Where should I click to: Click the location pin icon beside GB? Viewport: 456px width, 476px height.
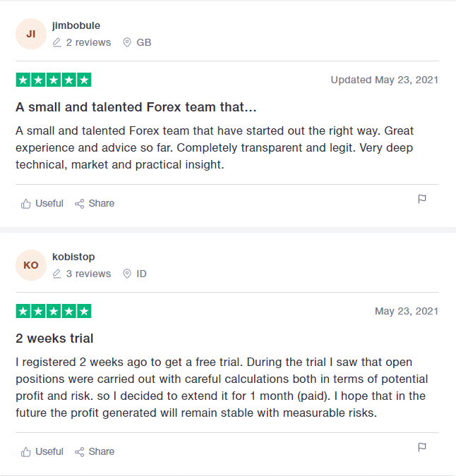coord(127,42)
